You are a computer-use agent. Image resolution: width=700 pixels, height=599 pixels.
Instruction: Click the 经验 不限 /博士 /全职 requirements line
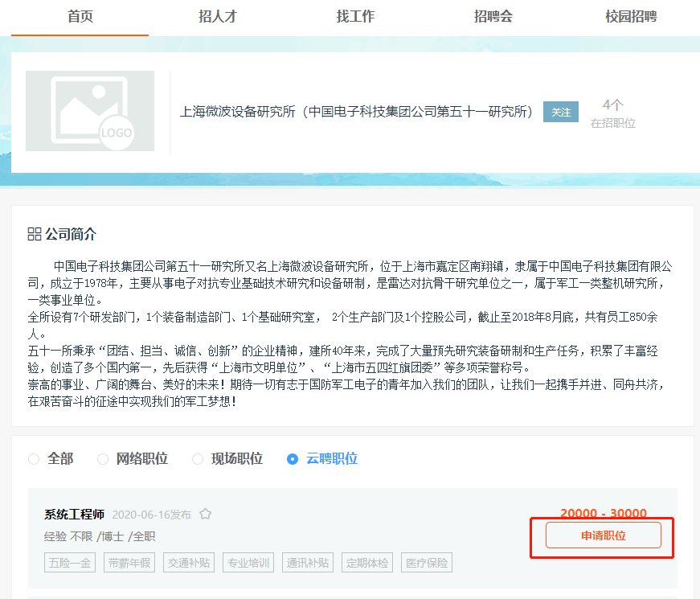(100, 536)
